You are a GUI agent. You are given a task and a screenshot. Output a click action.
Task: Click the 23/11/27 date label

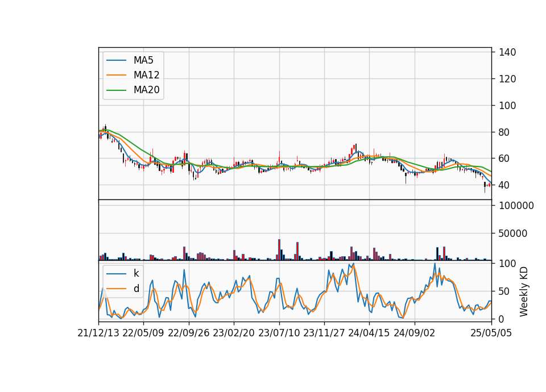pyautogui.click(x=324, y=333)
